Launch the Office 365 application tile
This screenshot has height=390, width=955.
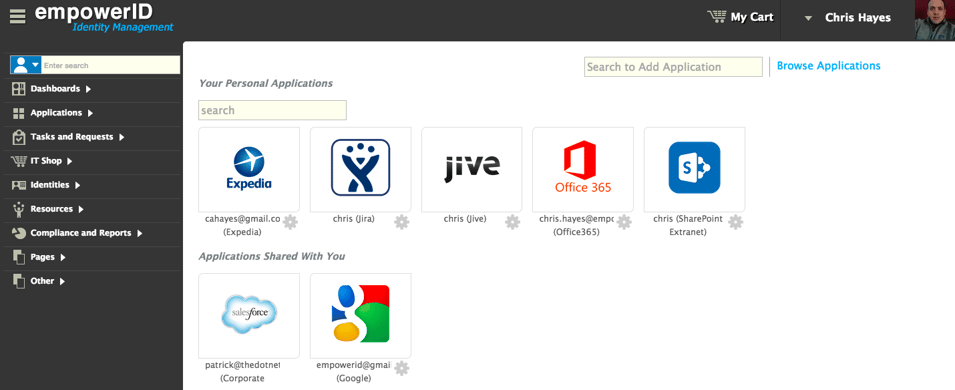tap(583, 169)
